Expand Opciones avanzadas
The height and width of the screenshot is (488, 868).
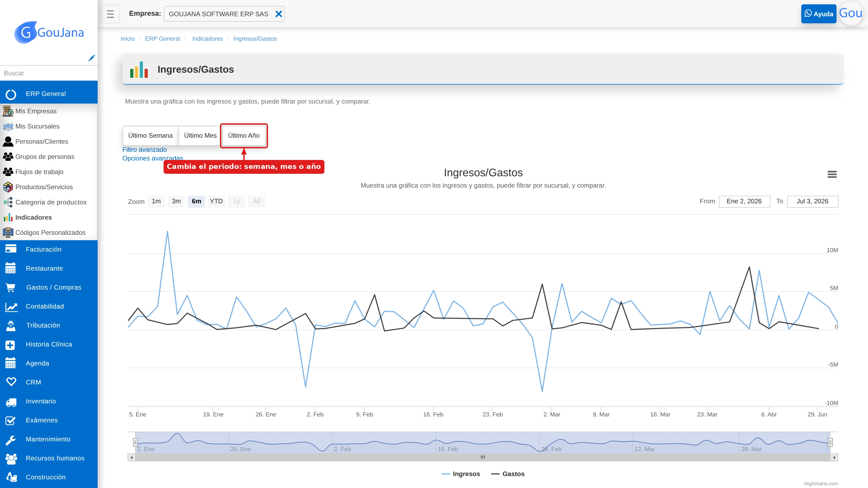(x=153, y=158)
